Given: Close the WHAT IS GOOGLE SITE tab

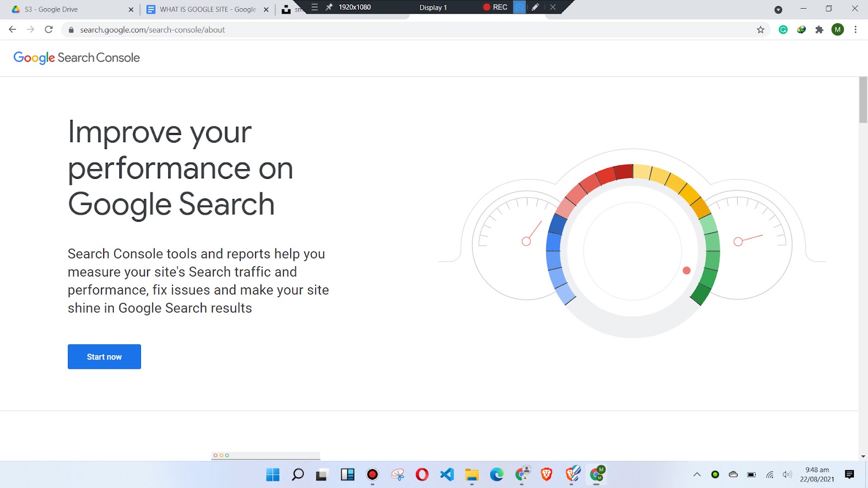Looking at the screenshot, I should 266,10.
